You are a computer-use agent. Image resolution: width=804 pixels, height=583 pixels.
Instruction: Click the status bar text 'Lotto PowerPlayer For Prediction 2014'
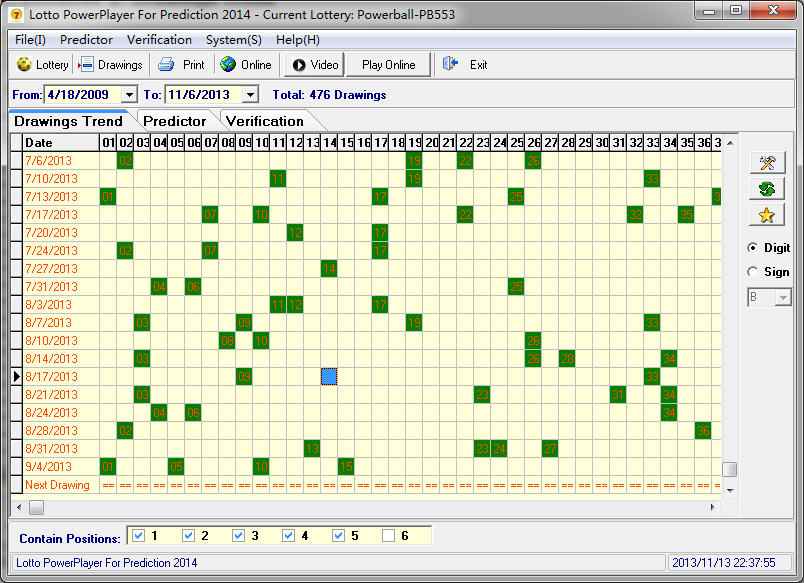coord(107,562)
